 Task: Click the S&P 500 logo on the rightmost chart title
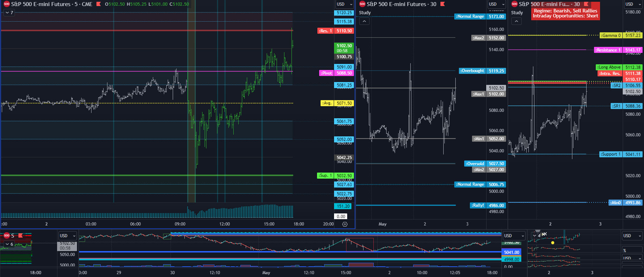coord(515,4)
